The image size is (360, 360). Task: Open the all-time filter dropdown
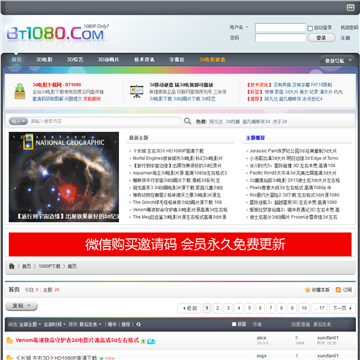pyautogui.click(x=55, y=324)
